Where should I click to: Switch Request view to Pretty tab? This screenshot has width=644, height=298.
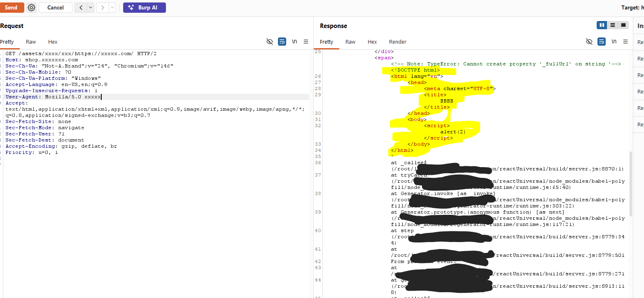point(7,42)
